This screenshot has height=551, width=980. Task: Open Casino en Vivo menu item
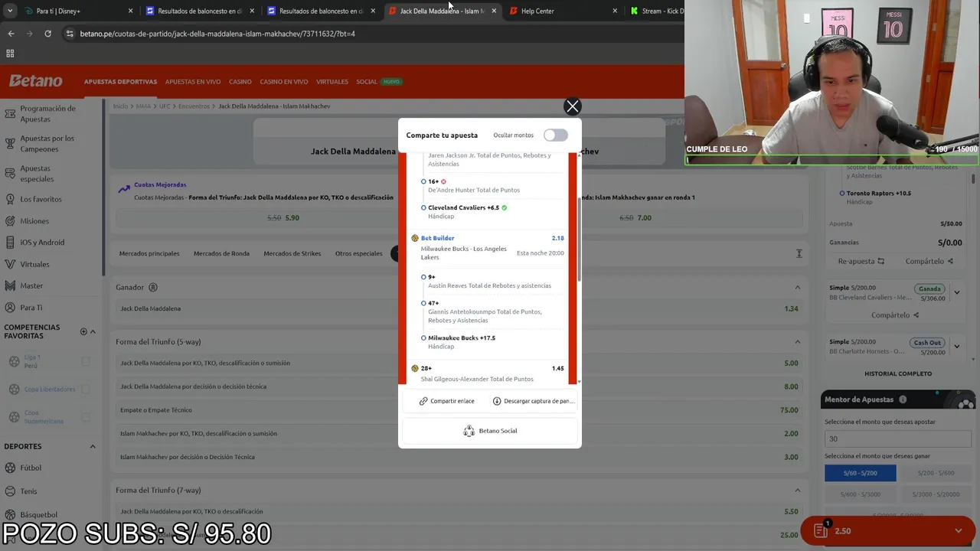(x=284, y=82)
